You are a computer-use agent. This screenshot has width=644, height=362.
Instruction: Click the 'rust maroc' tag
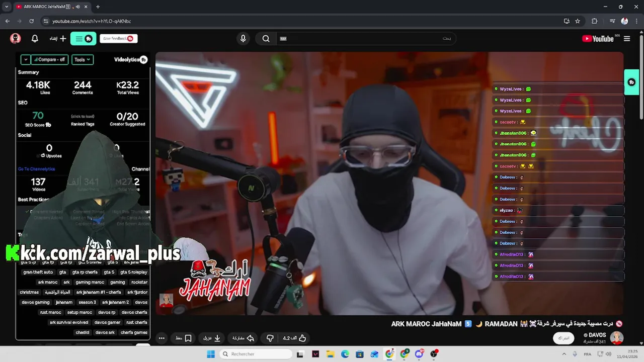point(50,312)
